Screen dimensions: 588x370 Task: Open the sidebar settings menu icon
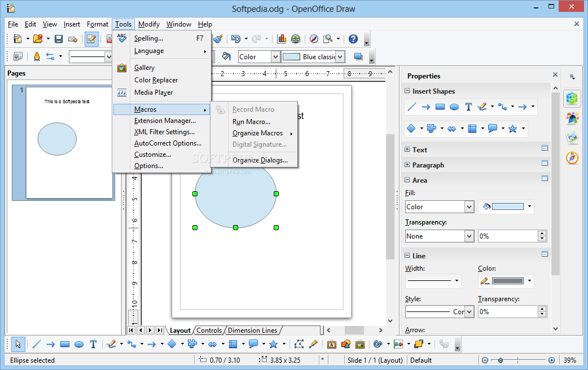[x=572, y=77]
